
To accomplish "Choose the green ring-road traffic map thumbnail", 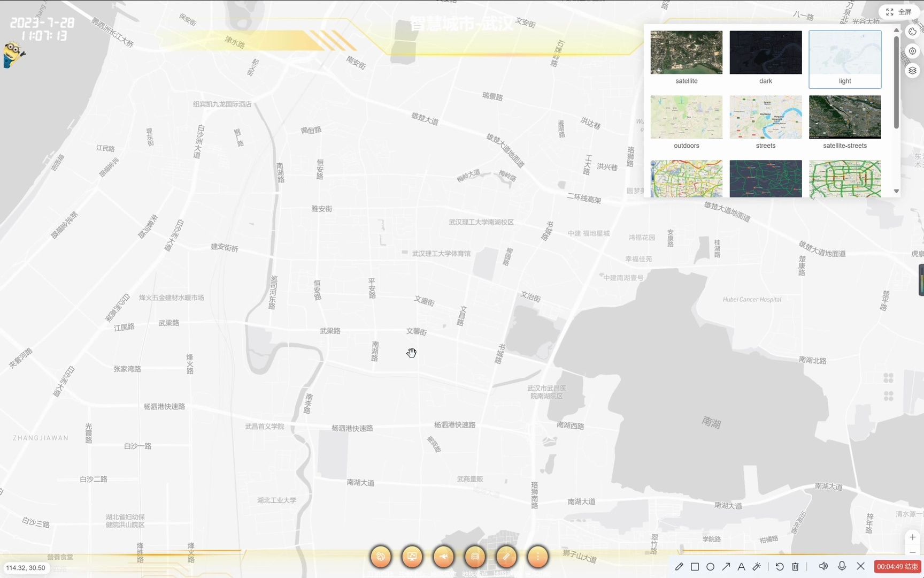I will (844, 179).
